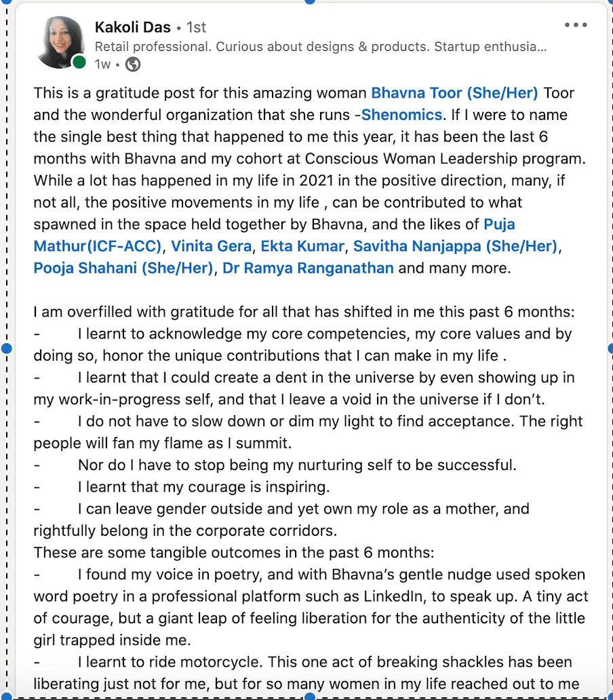Screen dimensions: 613x700
Task: View the Pooja Shahani (She/Her) profile
Action: click(x=123, y=268)
